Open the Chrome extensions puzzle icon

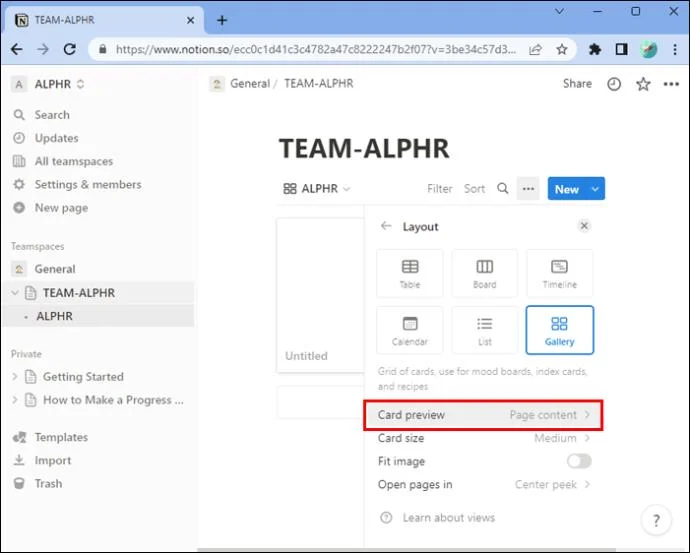pos(595,49)
